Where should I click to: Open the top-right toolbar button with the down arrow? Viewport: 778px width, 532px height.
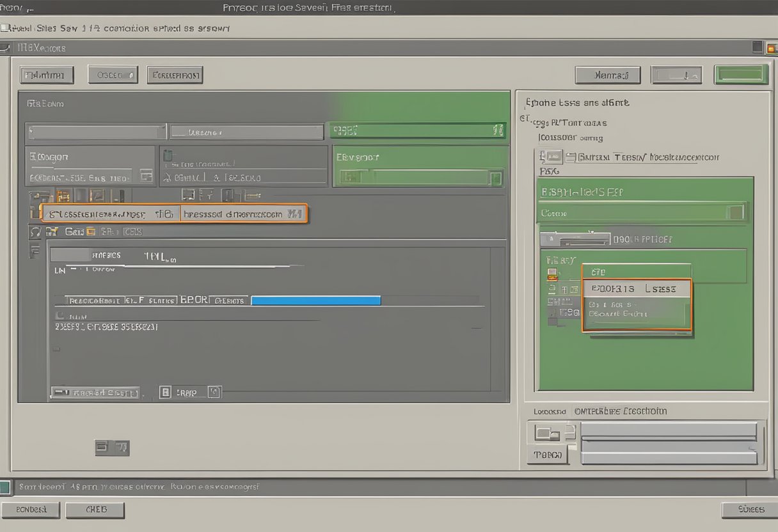click(x=676, y=75)
